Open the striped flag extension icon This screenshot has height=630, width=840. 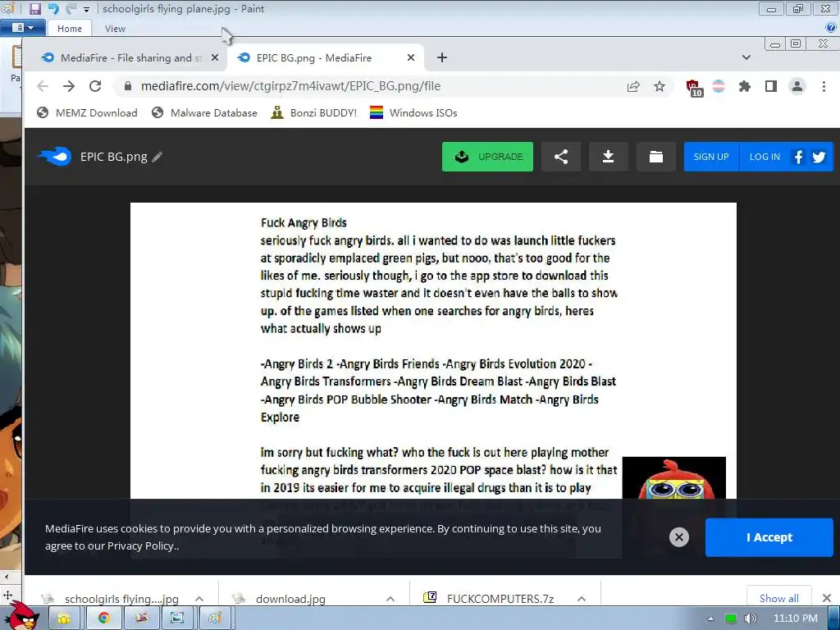[x=719, y=86]
